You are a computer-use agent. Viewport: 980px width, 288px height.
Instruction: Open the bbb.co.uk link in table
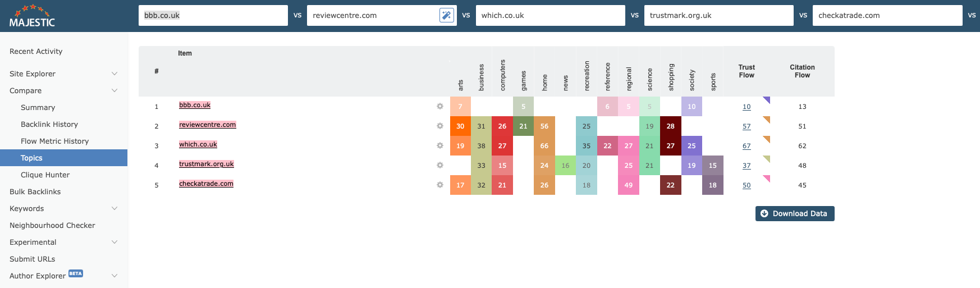coord(195,105)
